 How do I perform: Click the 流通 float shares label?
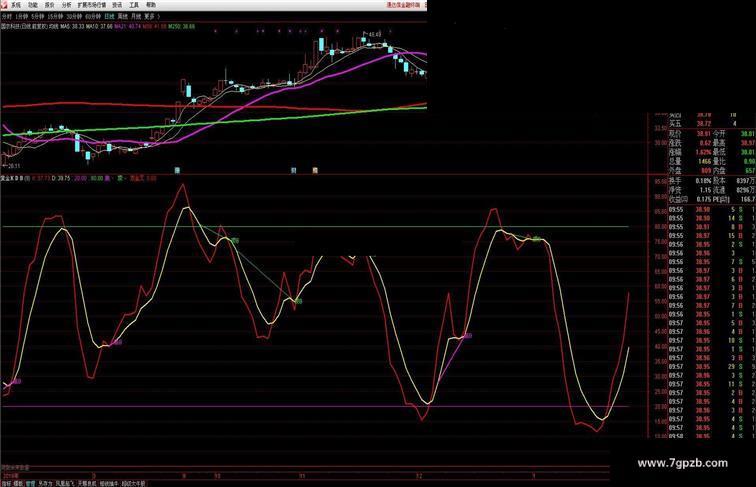pos(719,190)
